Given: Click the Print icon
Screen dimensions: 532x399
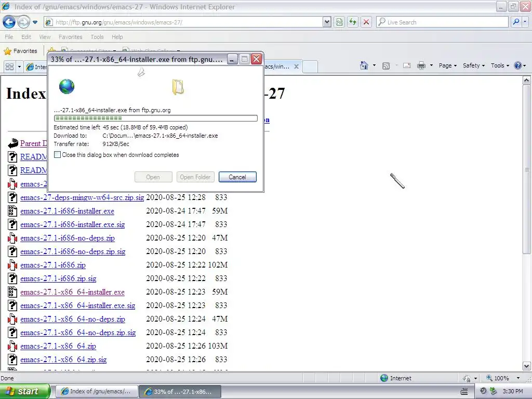Looking at the screenshot, I should [x=421, y=65].
